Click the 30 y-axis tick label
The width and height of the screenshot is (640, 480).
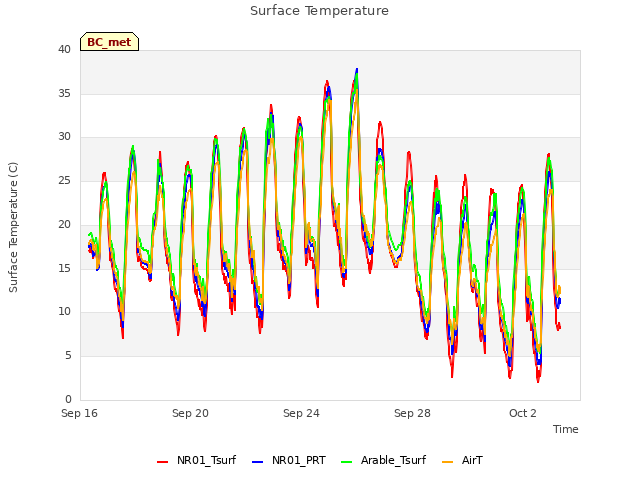click(64, 137)
